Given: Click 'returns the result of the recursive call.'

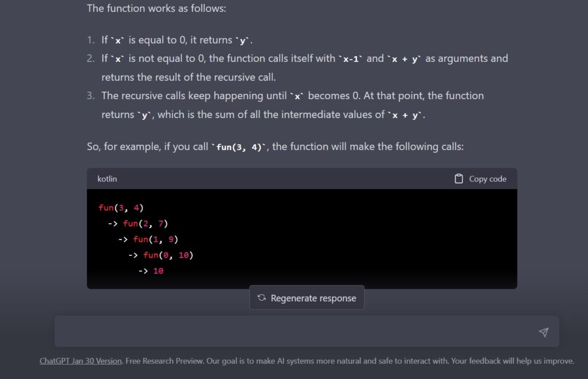Looking at the screenshot, I should [x=189, y=77].
